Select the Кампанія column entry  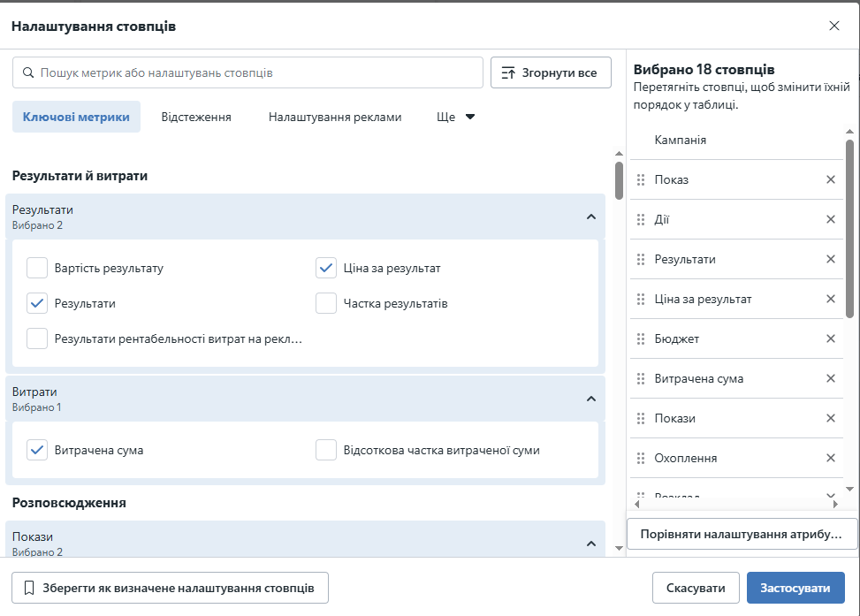[736, 140]
